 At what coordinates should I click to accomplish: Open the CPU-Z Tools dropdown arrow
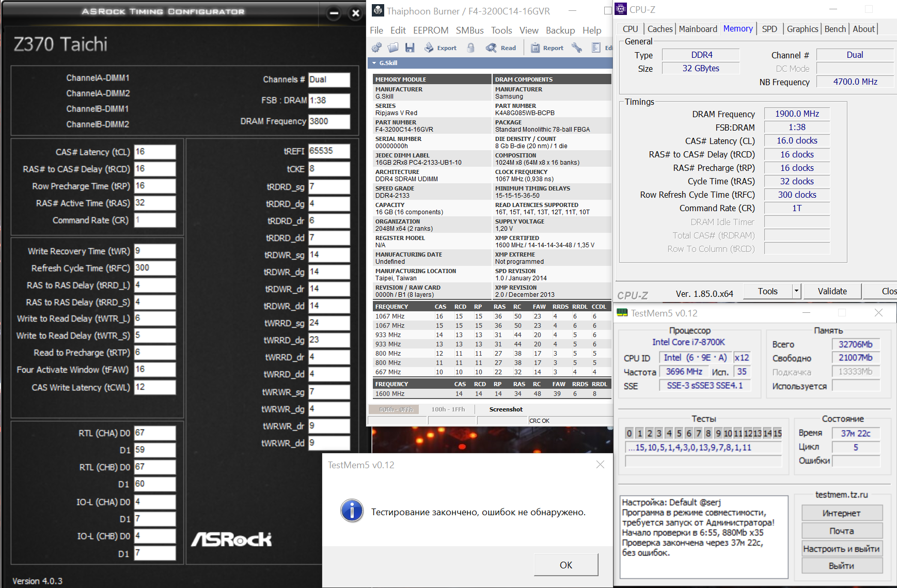click(796, 291)
